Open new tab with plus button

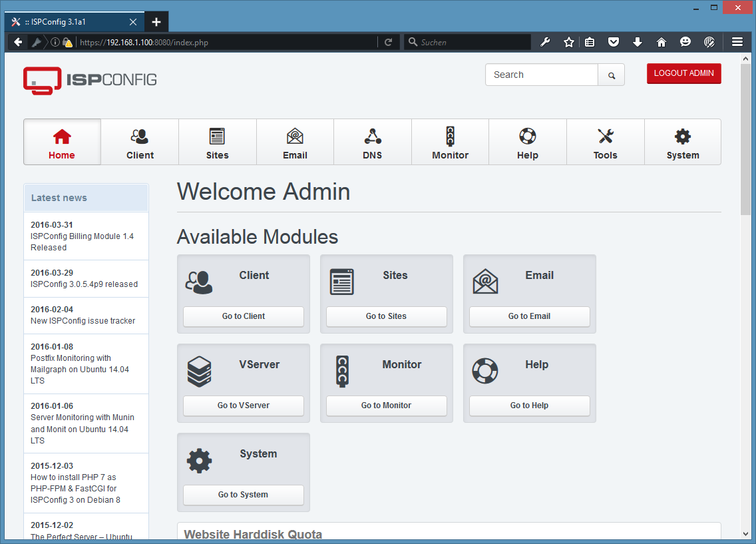[156, 22]
